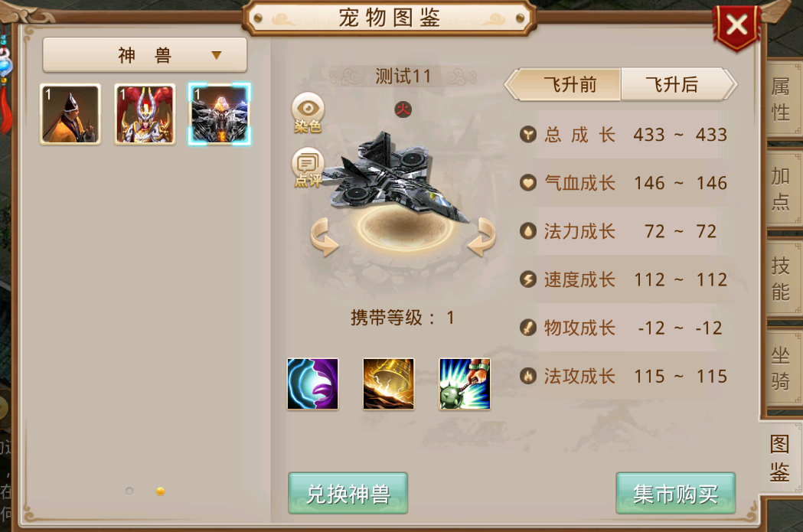
Task: Go to first page indicator dot
Action: pos(129,491)
